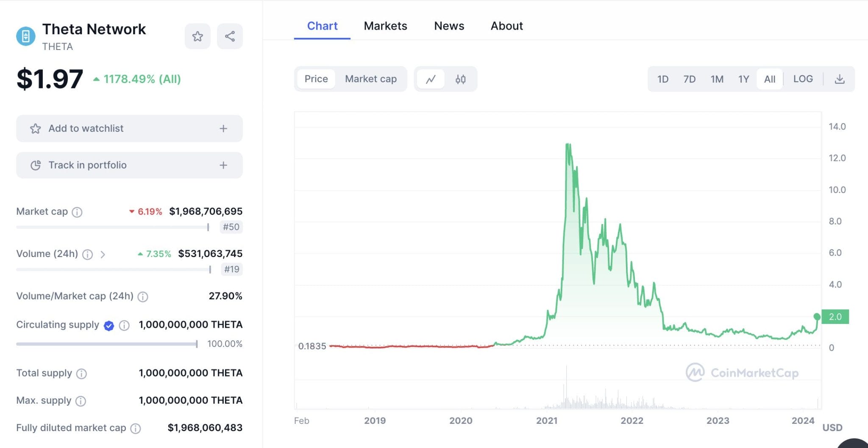Image resolution: width=868 pixels, height=448 pixels.
Task: Switch the chart to Market cap view
Action: point(371,79)
